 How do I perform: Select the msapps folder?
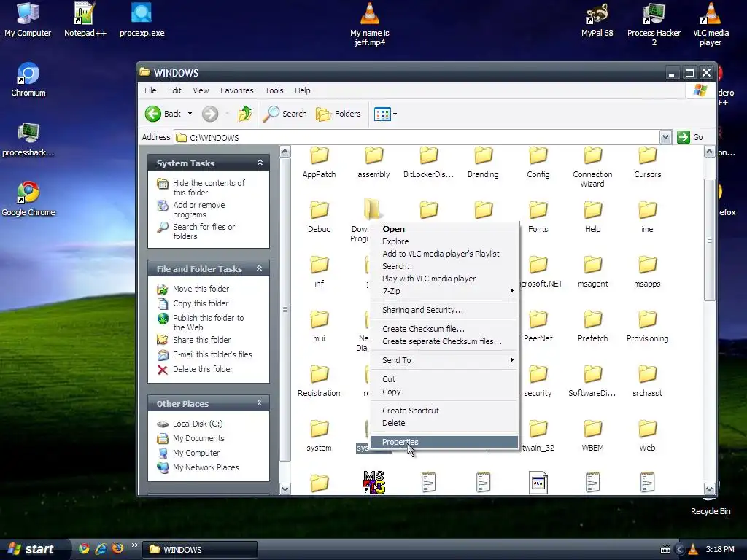click(648, 271)
